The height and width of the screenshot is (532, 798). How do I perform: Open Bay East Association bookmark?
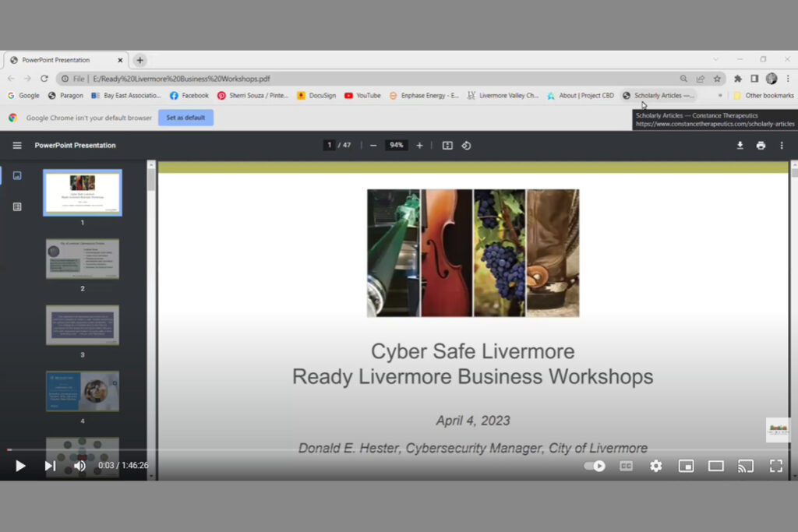[125, 95]
